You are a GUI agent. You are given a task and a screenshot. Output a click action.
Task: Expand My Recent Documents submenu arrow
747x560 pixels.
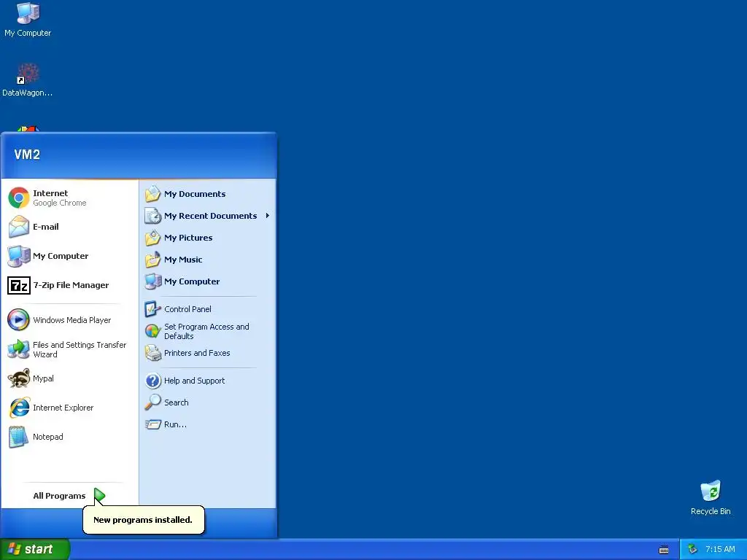[x=268, y=216]
